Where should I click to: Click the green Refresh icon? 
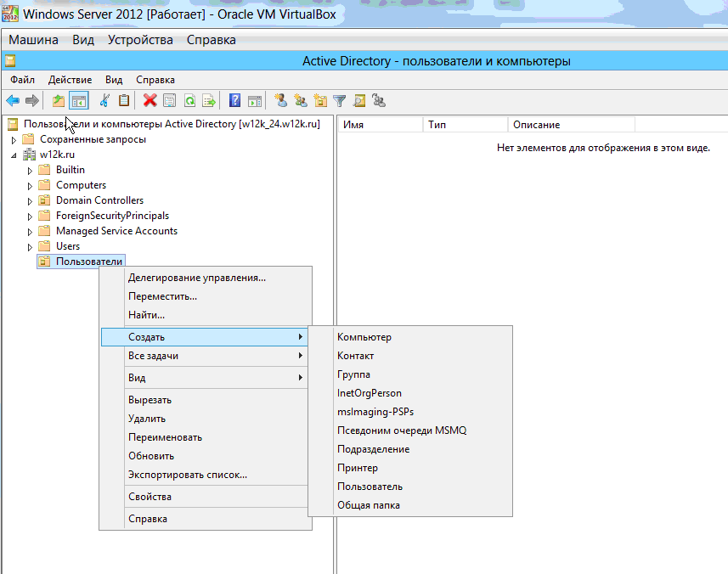[x=189, y=100]
